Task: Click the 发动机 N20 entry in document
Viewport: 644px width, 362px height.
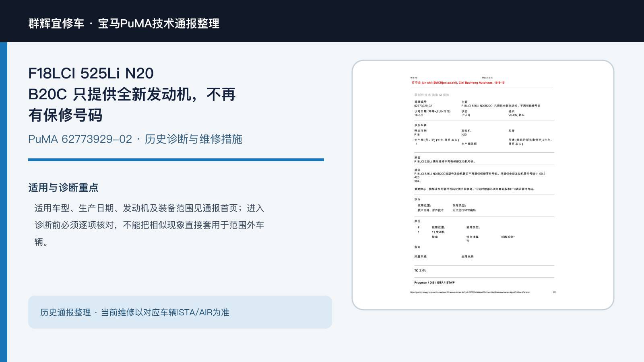Action: [x=466, y=133]
